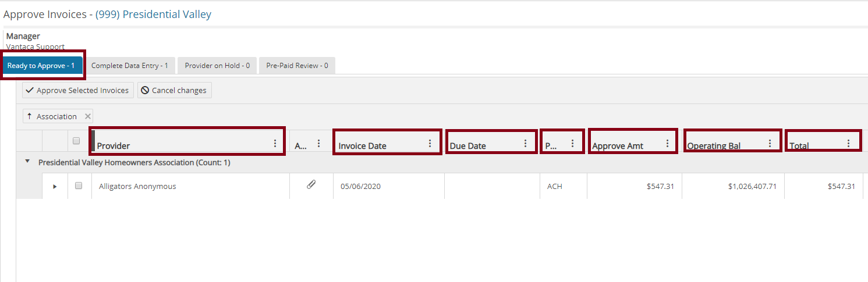Open the Operating Bal column menu
Screen dimensions: 868x282
770,144
